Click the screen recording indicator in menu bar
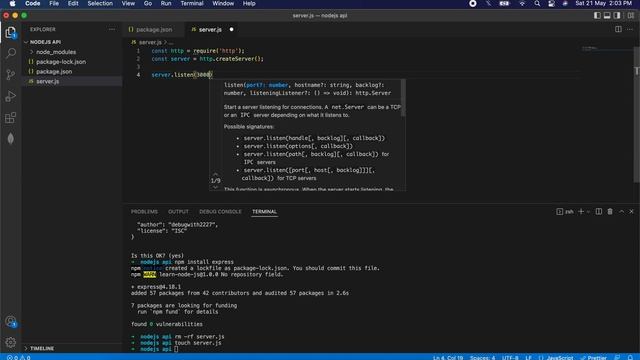640x360 pixels. [473, 4]
